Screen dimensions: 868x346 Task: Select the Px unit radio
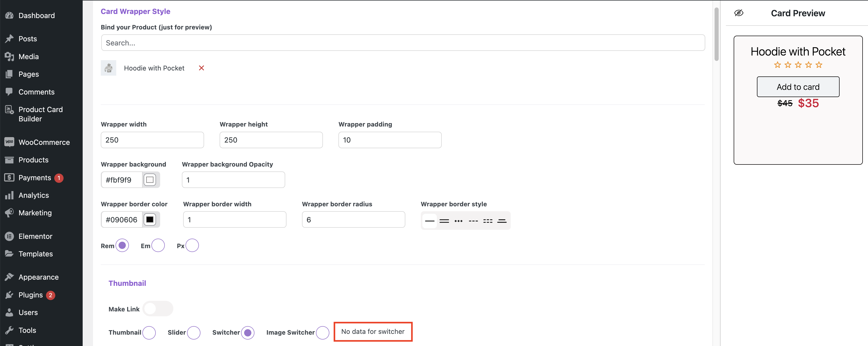pos(192,245)
